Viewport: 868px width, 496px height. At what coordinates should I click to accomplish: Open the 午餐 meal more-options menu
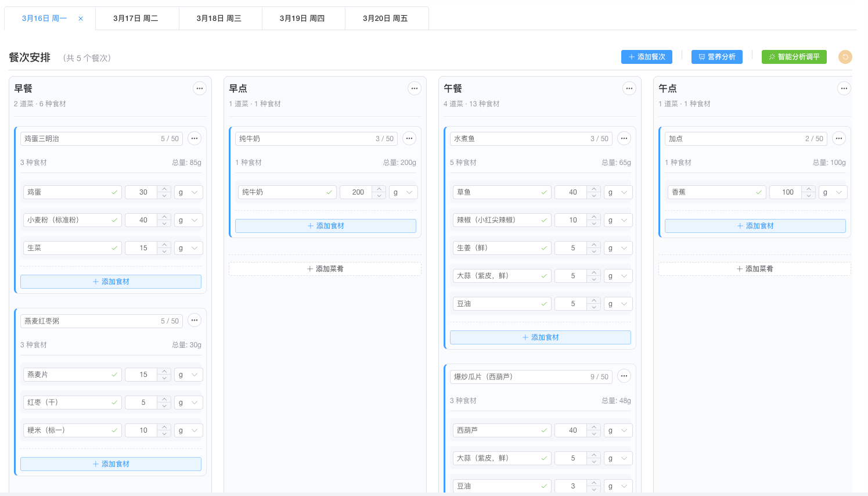(629, 88)
